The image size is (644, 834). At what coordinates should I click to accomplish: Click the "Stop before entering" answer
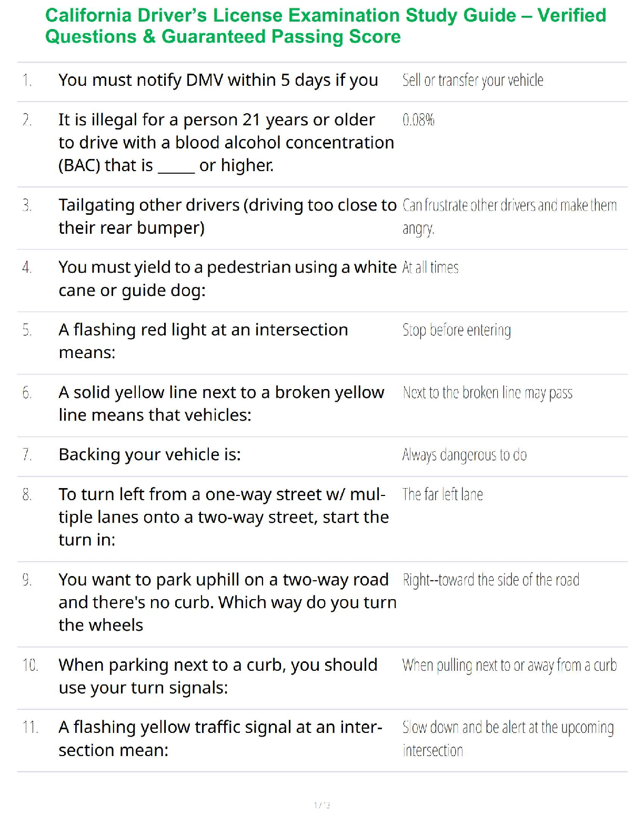pos(456,330)
